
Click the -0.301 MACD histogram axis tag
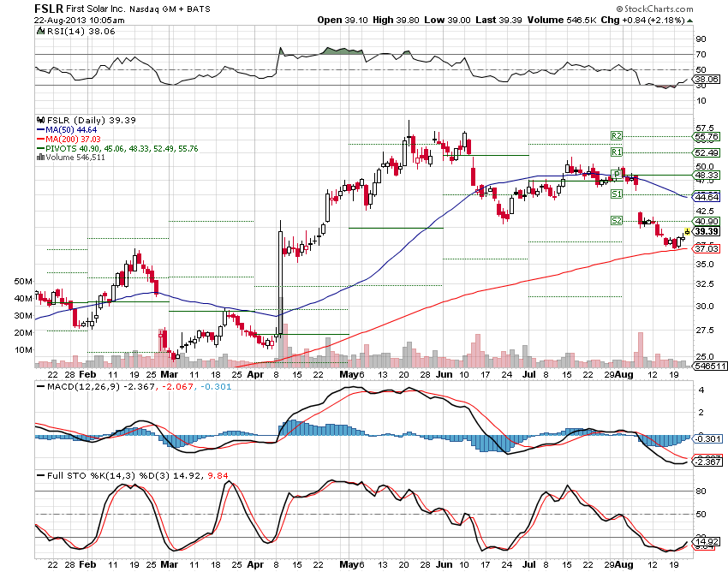point(707,438)
